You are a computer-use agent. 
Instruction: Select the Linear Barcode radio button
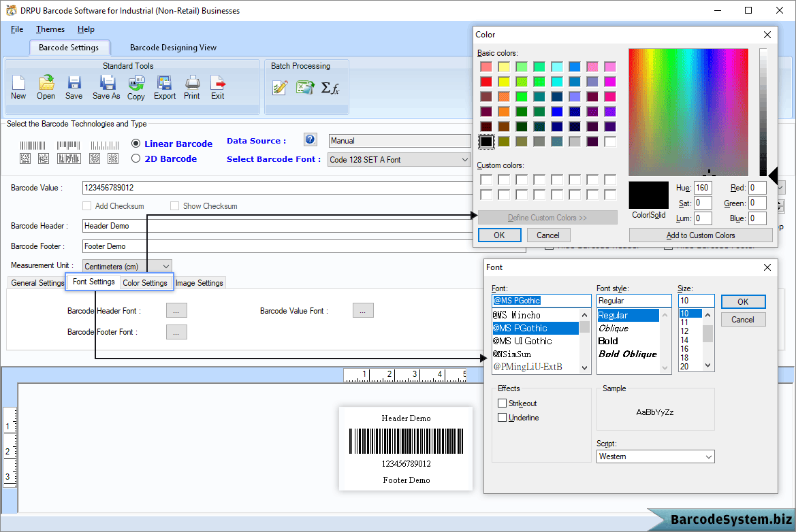point(136,144)
